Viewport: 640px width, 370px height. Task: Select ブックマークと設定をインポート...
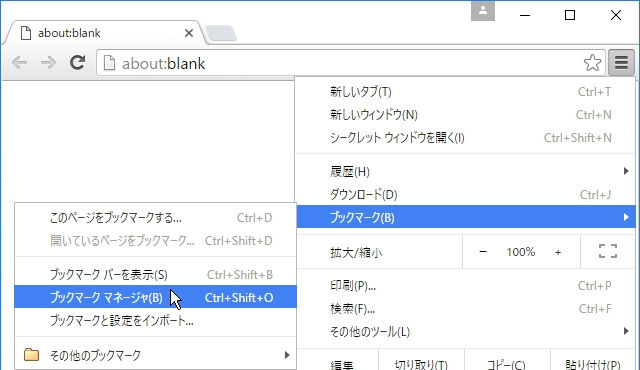155,321
